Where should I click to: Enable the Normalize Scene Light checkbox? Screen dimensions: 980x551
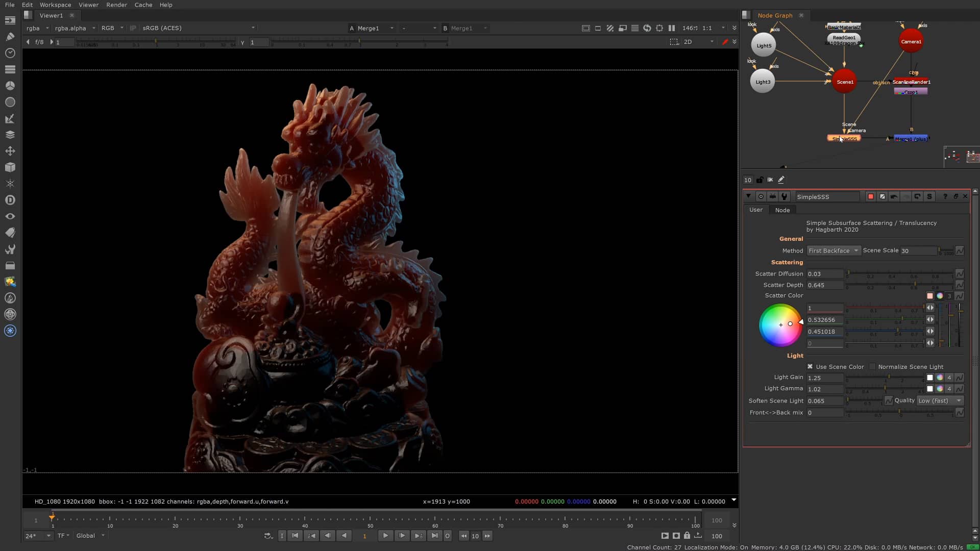click(x=873, y=366)
